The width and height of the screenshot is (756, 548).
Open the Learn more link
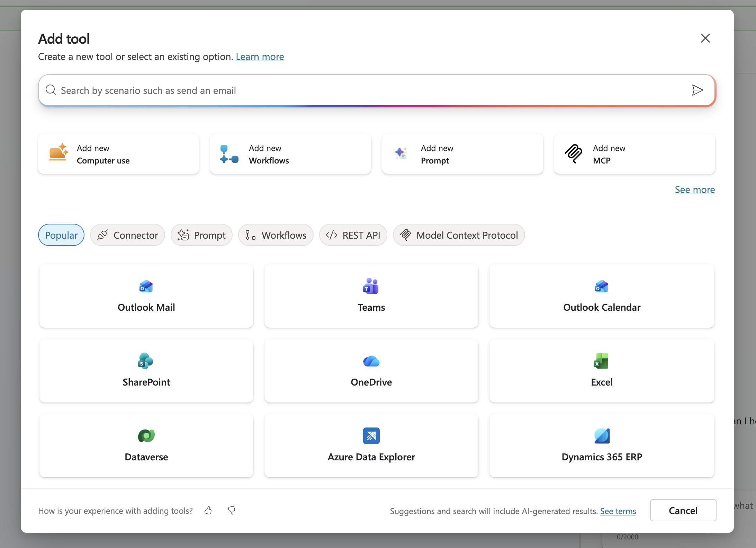[260, 56]
